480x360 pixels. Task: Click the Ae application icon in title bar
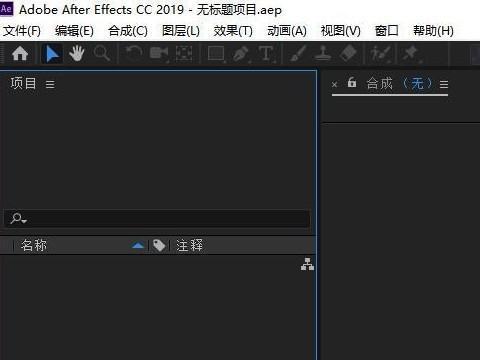7,8
